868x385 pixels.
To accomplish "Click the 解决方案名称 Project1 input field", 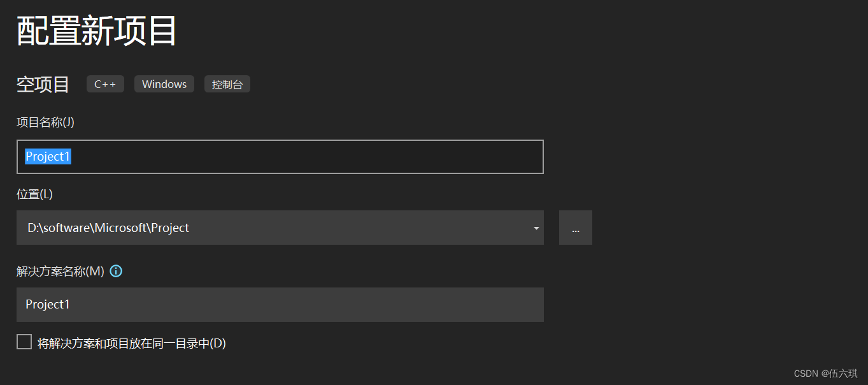I will (x=280, y=305).
